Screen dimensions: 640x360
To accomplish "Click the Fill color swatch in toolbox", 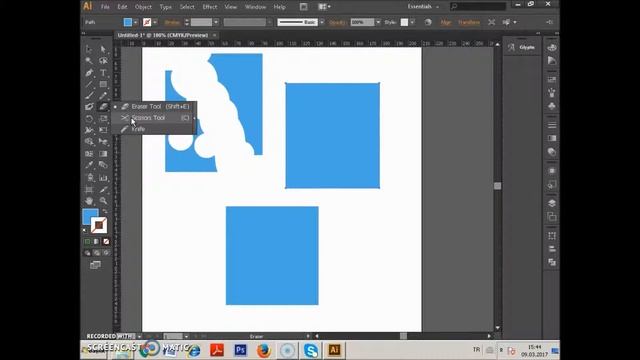I will [89, 216].
